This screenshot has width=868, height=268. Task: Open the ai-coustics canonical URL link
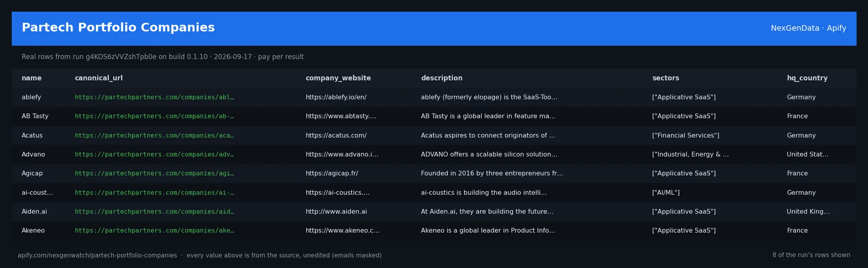coord(154,192)
